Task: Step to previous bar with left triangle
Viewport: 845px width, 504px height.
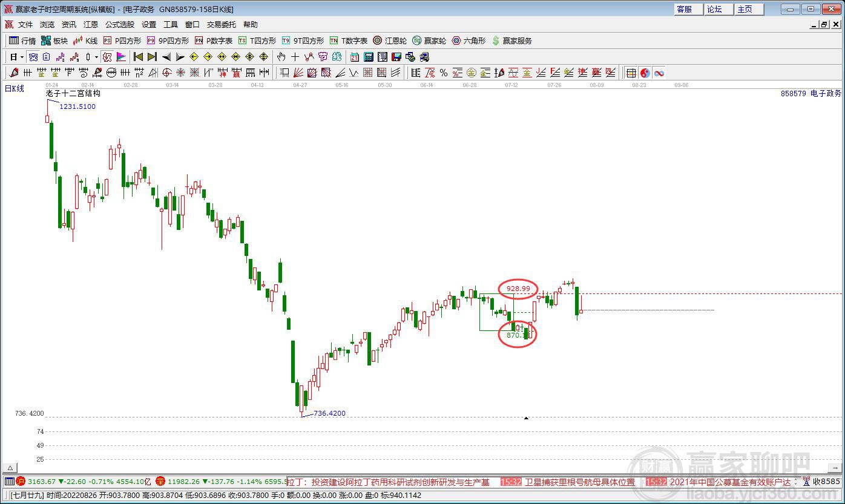Action: coord(166,57)
